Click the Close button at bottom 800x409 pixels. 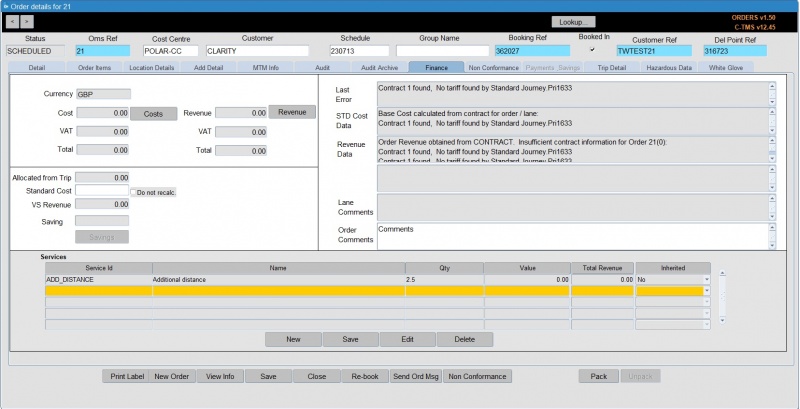tap(317, 376)
